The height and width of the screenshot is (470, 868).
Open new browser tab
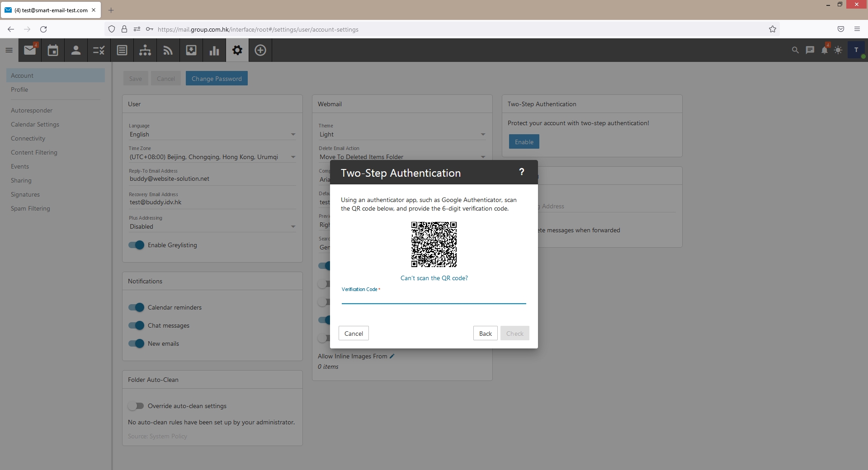pyautogui.click(x=111, y=10)
